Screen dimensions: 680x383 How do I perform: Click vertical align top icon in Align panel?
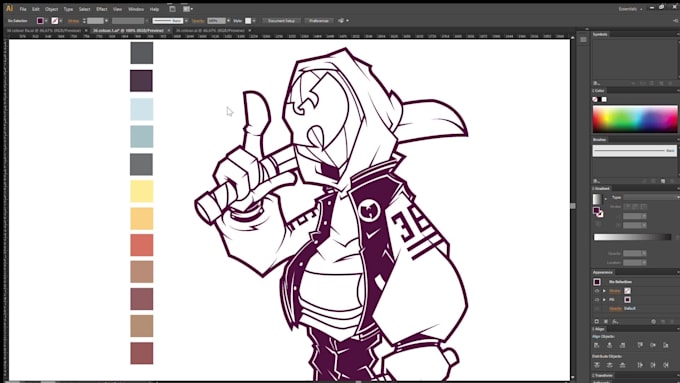tap(640, 345)
